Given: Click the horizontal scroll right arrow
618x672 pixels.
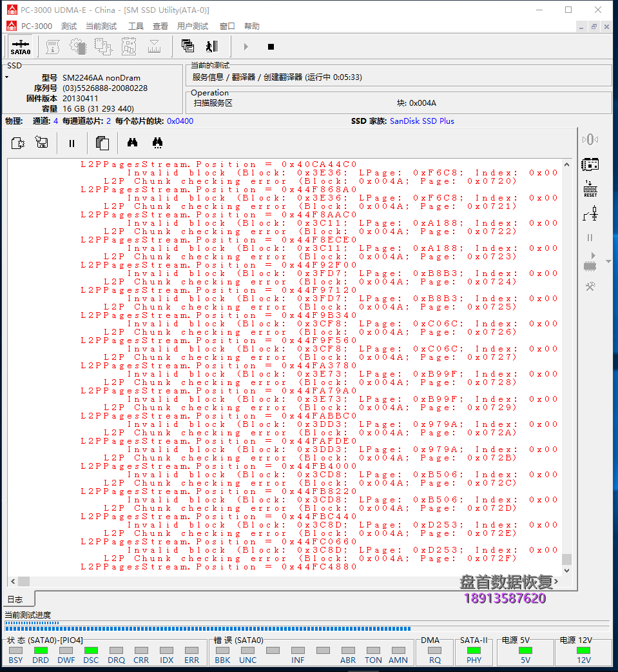Looking at the screenshot, I should [x=556, y=581].
